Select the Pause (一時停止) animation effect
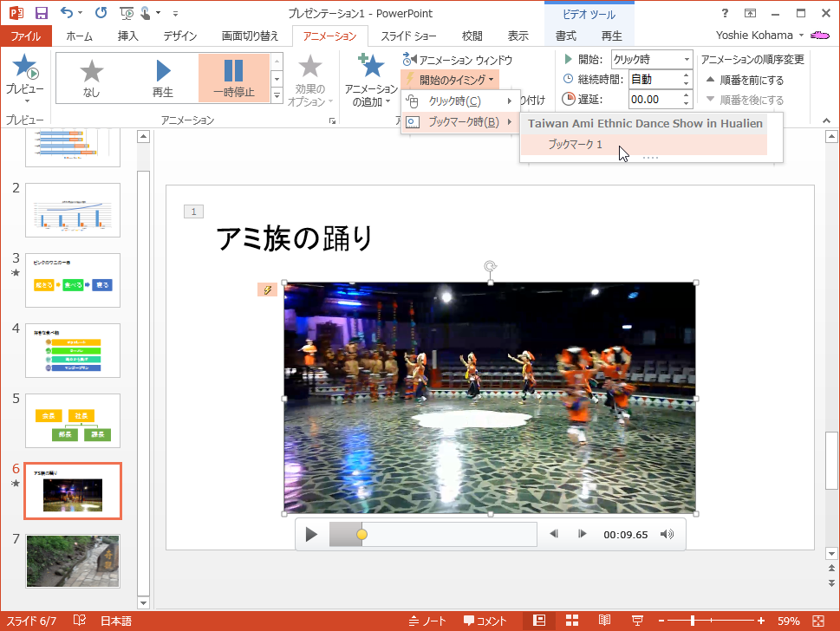 point(233,76)
